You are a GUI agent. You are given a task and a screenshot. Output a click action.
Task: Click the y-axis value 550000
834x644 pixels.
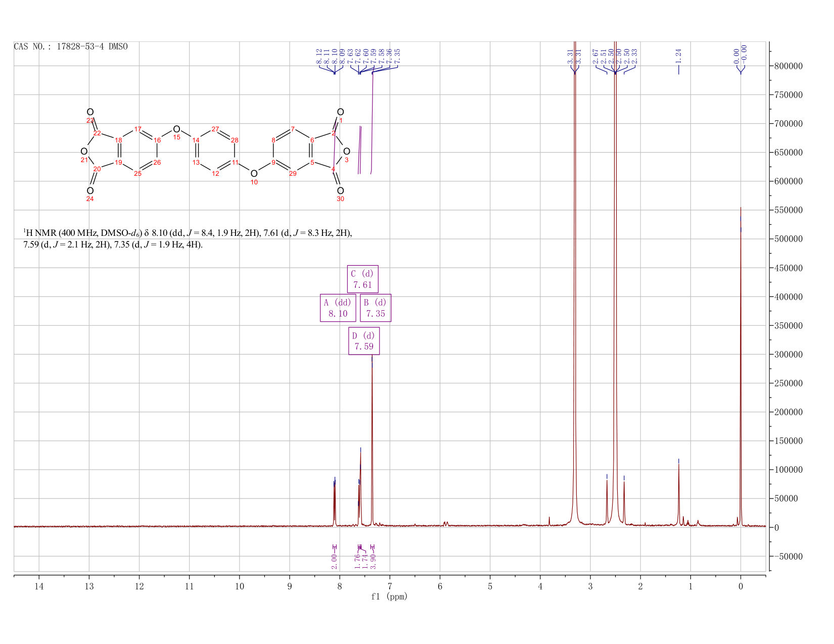[789, 210]
